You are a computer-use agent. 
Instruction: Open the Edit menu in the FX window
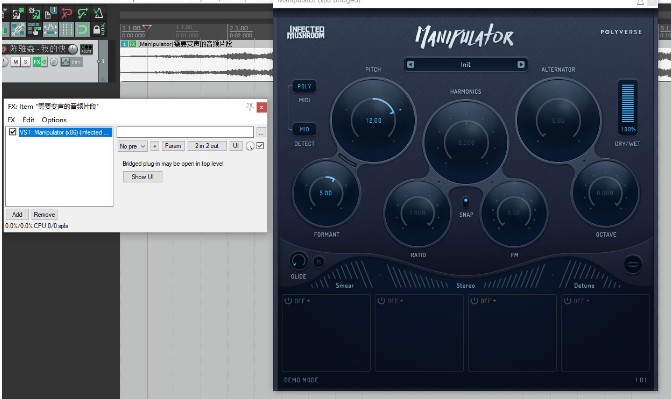(x=28, y=119)
